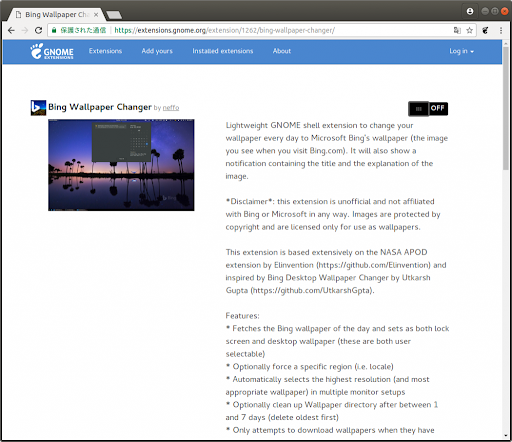Reload the page with the refresh icon
Screen dimensions: 512x442
click(x=38, y=30)
